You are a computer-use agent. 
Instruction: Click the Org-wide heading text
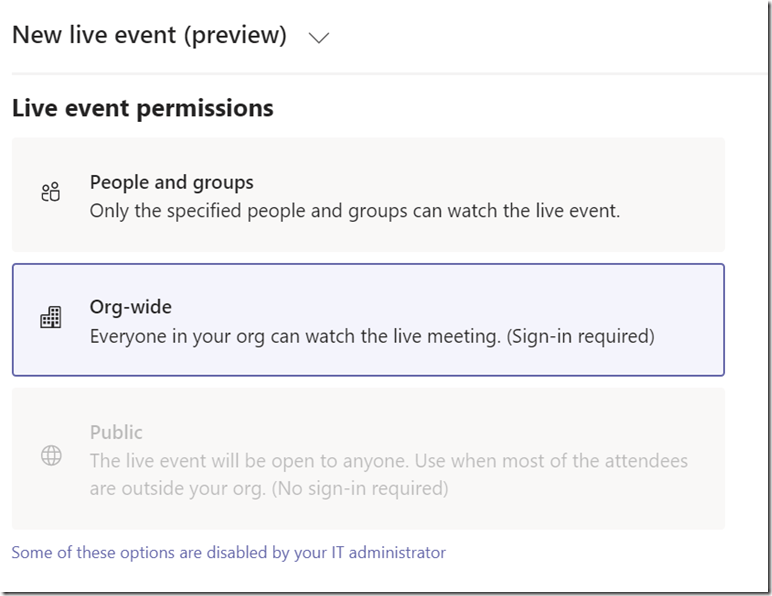tap(131, 307)
